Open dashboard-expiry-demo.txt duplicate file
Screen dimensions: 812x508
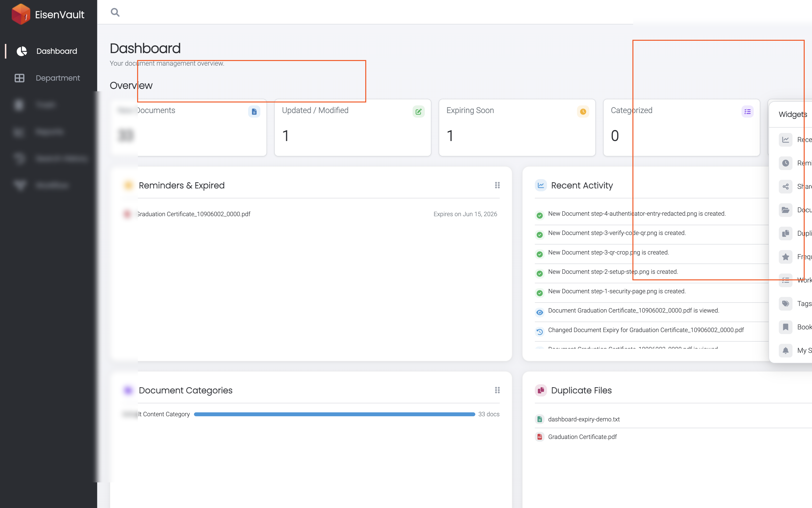click(x=584, y=419)
